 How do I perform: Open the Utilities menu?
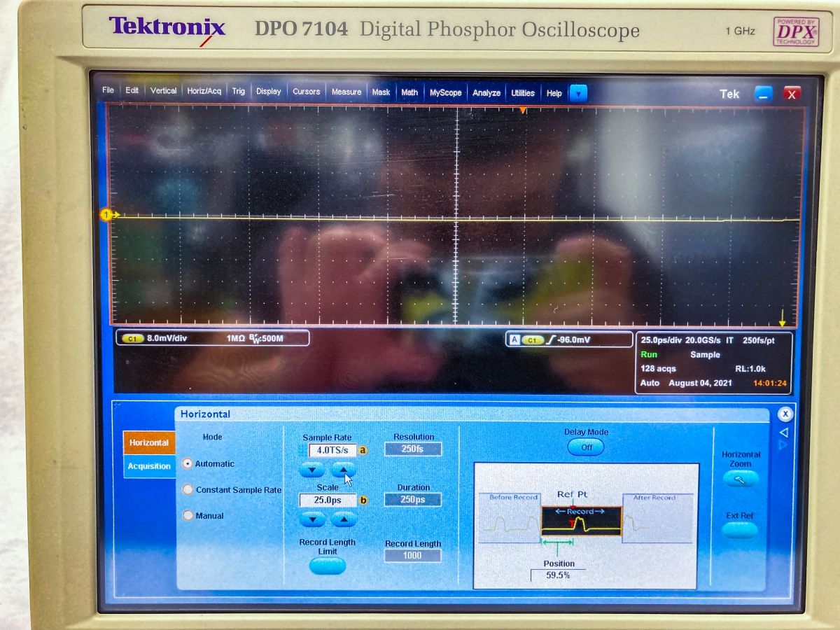point(522,93)
